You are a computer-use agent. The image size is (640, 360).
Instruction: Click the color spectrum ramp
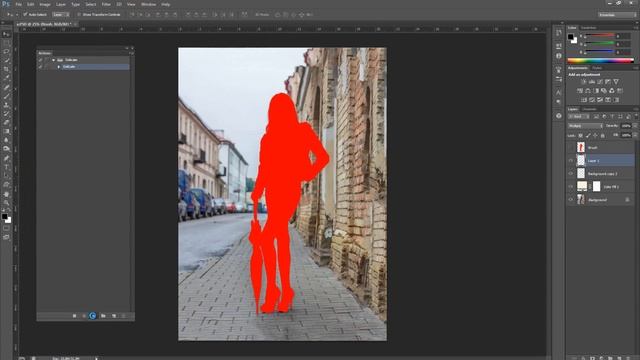click(600, 60)
